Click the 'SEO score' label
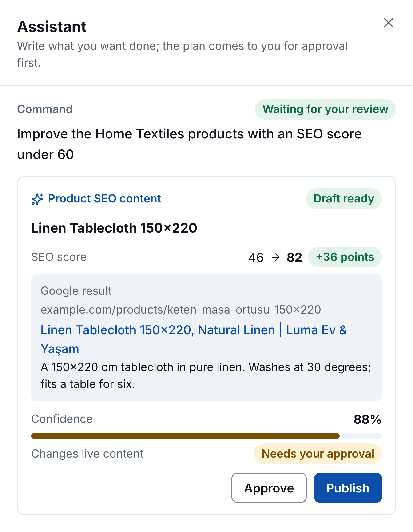The image size is (413, 532). (59, 257)
